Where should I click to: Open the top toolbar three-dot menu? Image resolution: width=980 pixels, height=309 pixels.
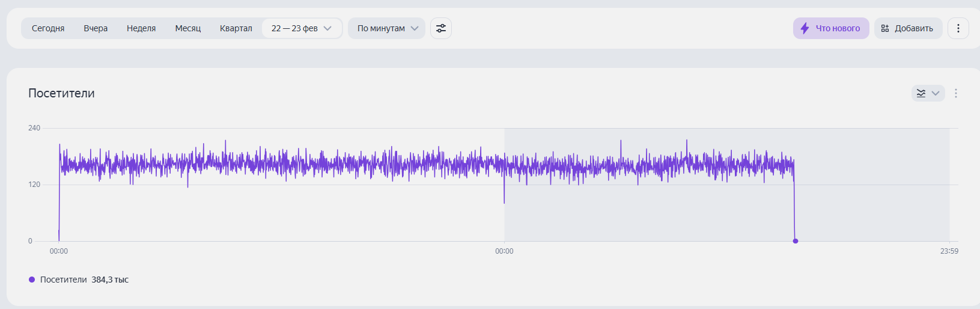pyautogui.click(x=958, y=28)
